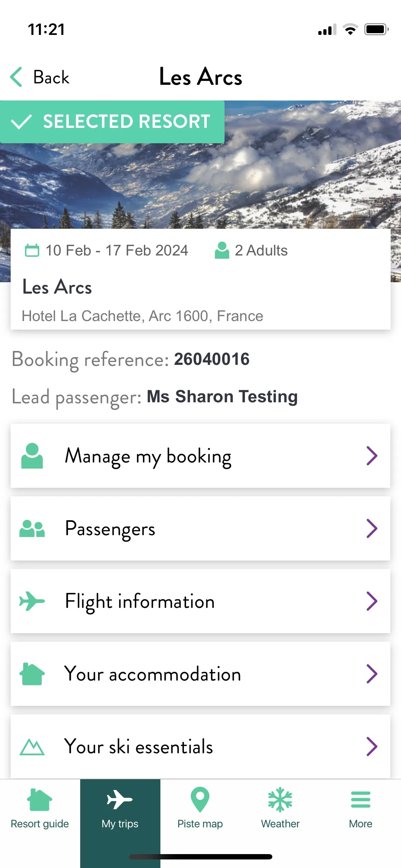Viewport: 401px width, 868px height.
Task: Tap the airplane icon beside Flight information
Action: pyautogui.click(x=32, y=601)
